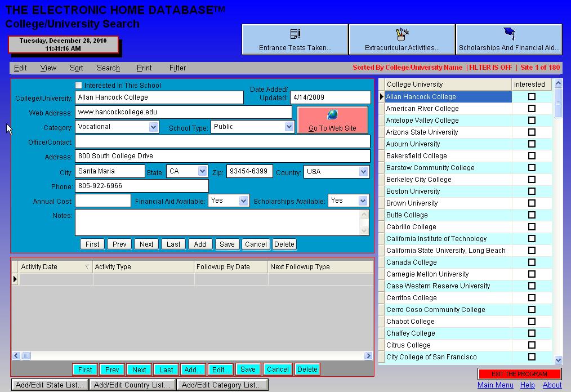This screenshot has width=571, height=392.
Task: Click the gray Add record button
Action: 200,244
